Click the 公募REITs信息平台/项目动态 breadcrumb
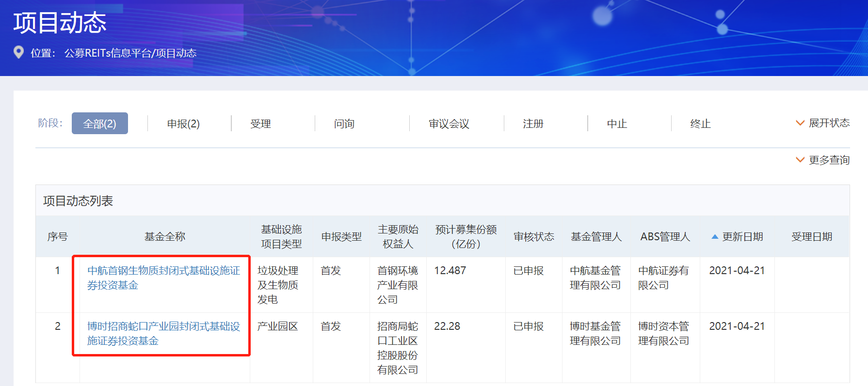The image size is (868, 386). click(130, 53)
